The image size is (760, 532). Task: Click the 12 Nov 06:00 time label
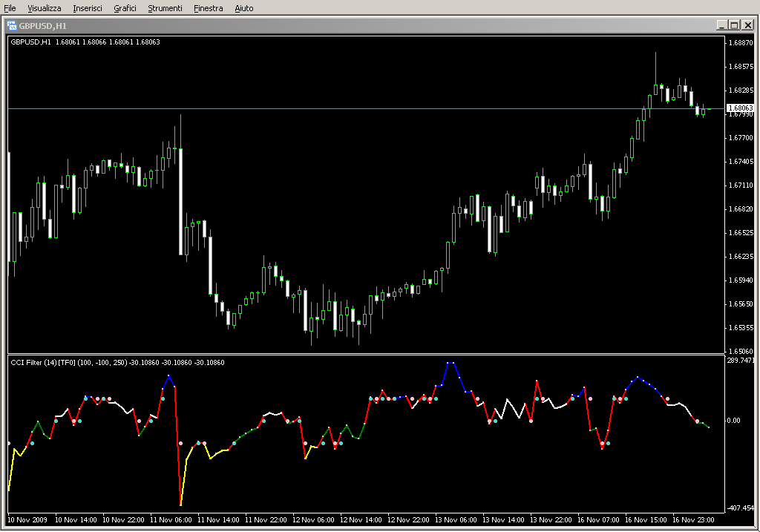pyautogui.click(x=313, y=520)
